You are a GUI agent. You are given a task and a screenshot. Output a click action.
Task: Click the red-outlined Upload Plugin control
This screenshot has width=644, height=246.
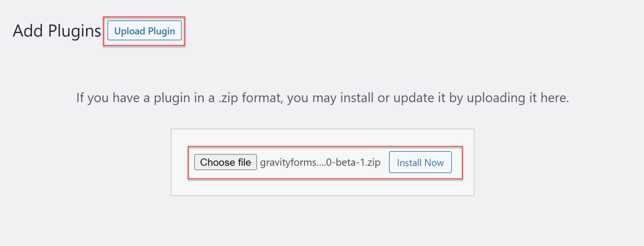[x=144, y=31]
